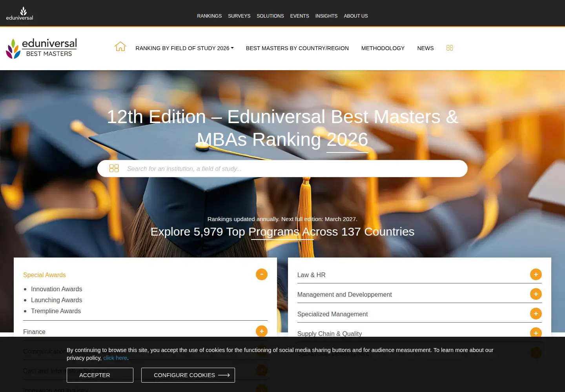Click the 'Rankings updated annually' notice
The width and height of the screenshot is (565, 392).
282,219
